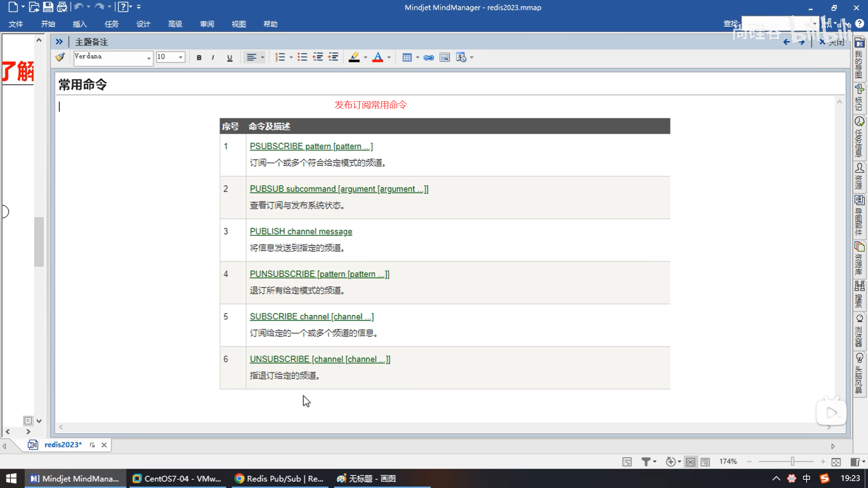Toggle underline formatting

[230, 58]
